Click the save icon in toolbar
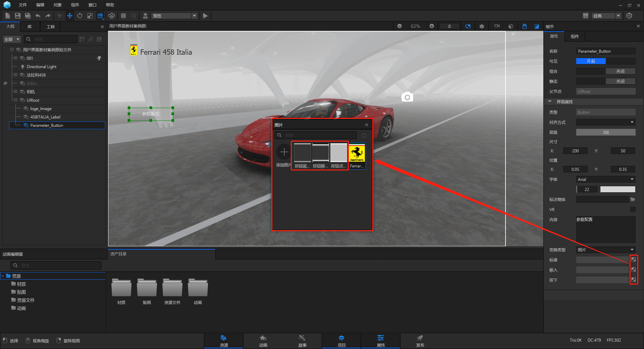Viewport: 644px width, 349px height. 18,16
